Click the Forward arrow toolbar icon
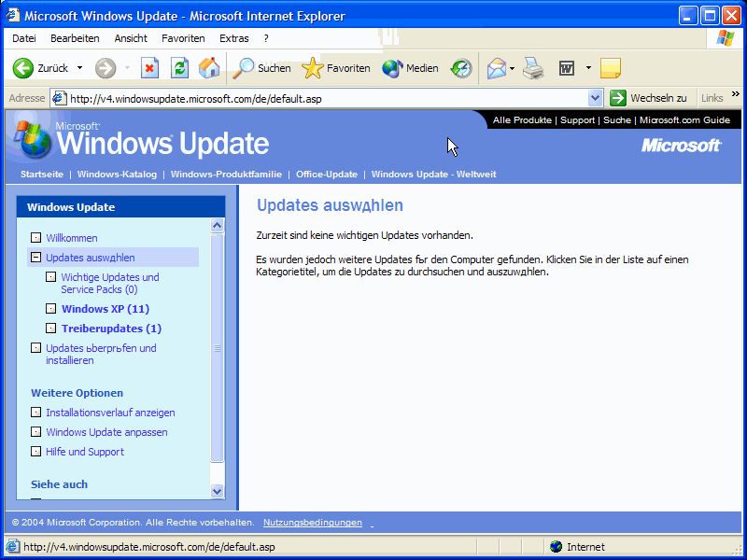This screenshot has width=747, height=560. click(106, 68)
